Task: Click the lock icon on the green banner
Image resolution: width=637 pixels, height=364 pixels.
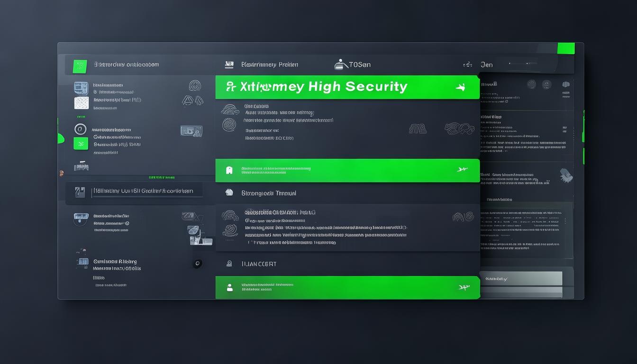Action: [229, 170]
